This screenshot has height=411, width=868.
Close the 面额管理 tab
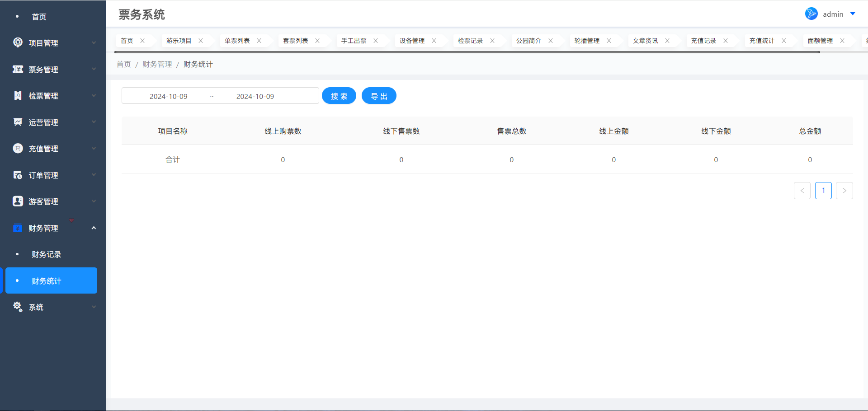[842, 41]
